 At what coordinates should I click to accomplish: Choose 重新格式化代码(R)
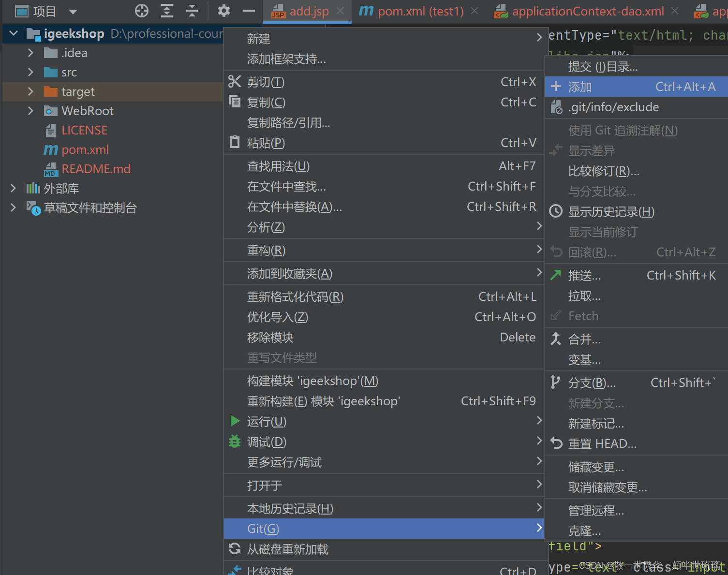click(x=384, y=296)
